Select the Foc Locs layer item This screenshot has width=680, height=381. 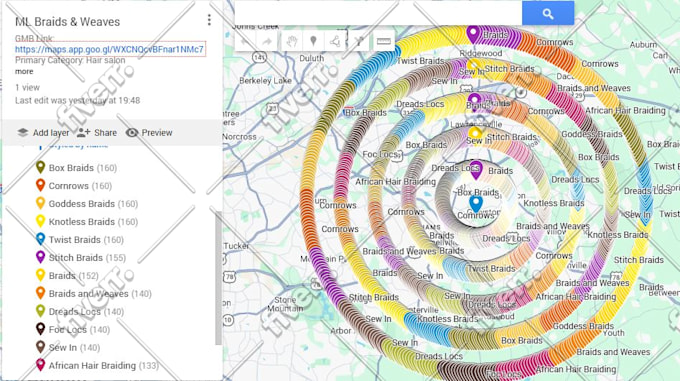pos(73,330)
